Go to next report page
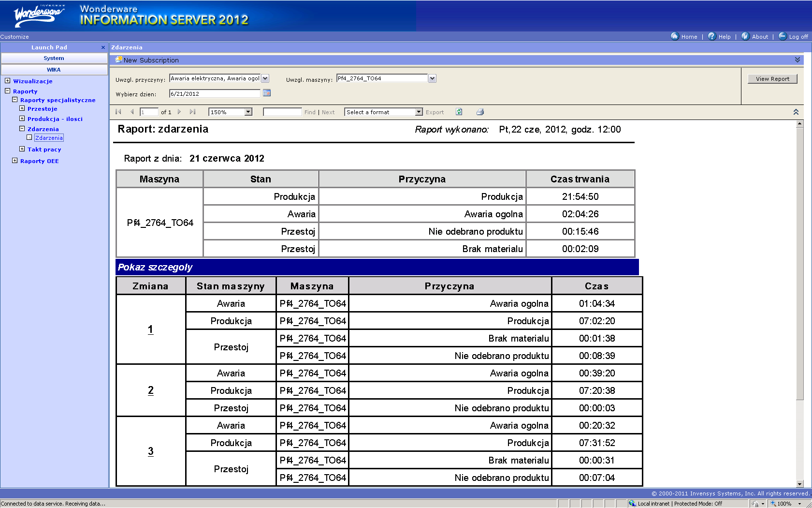The height and width of the screenshot is (508, 812). coord(179,112)
